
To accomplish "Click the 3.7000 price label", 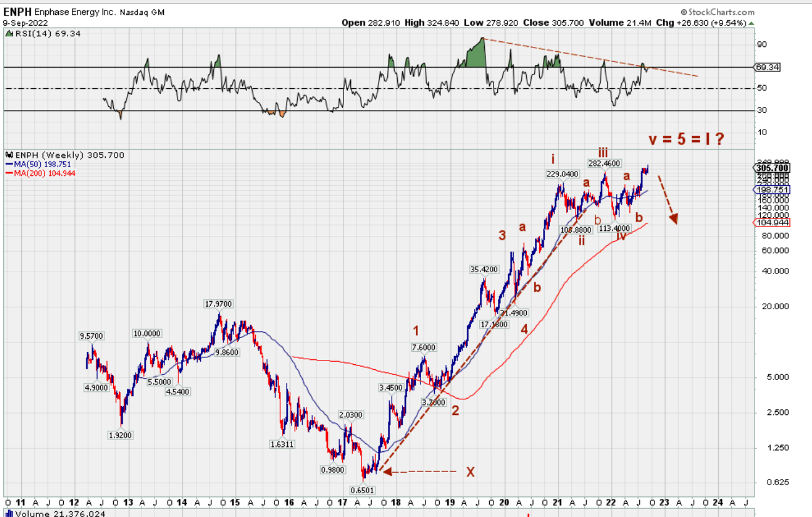I will pos(434,402).
